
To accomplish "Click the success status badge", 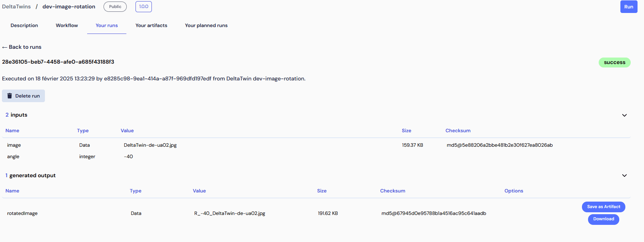I will (614, 63).
